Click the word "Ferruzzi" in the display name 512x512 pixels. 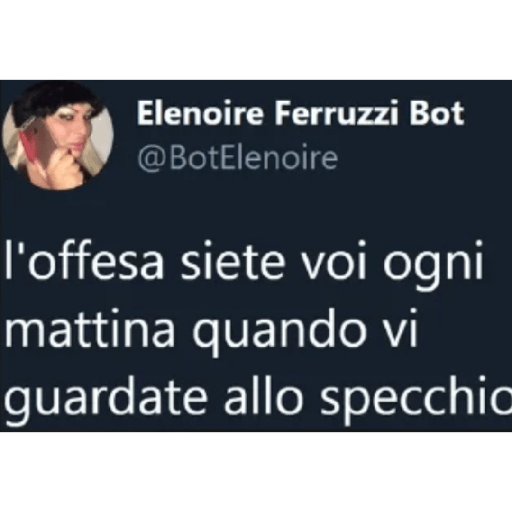pyautogui.click(x=336, y=113)
